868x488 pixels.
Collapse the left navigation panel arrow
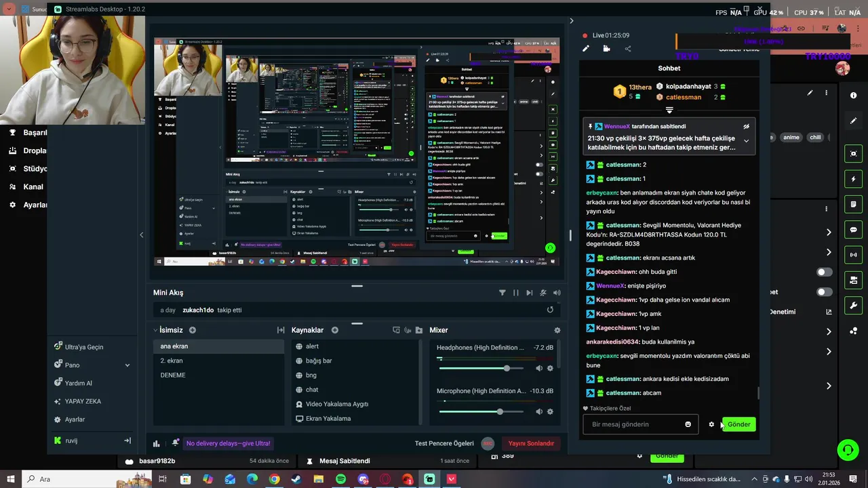pos(141,235)
